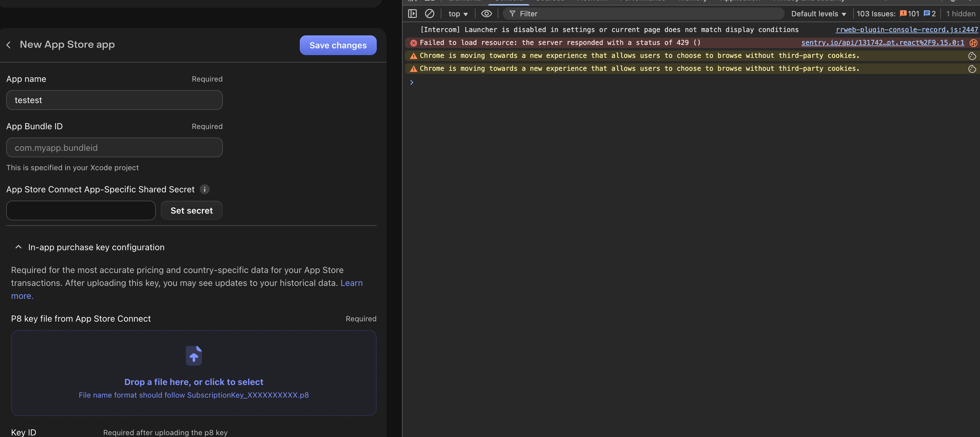Click warning triangle on second Chrome cookies message
Screen dimensions: 980x437
[414, 69]
